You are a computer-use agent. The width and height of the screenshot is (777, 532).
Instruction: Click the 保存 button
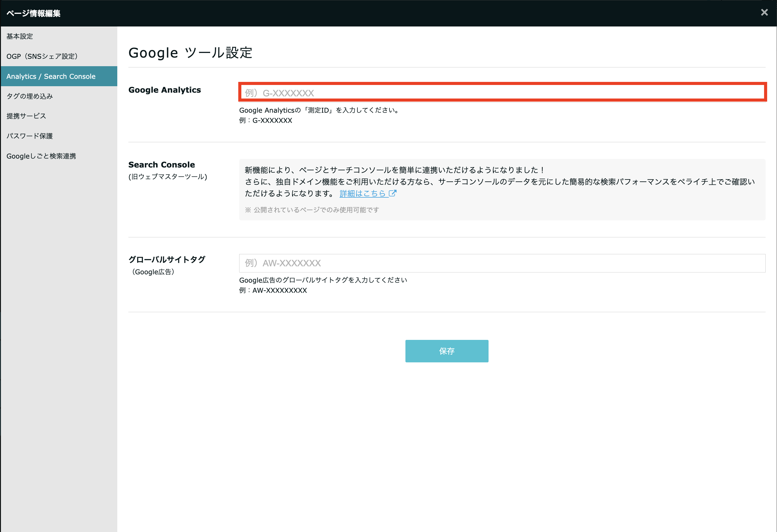[446, 351]
